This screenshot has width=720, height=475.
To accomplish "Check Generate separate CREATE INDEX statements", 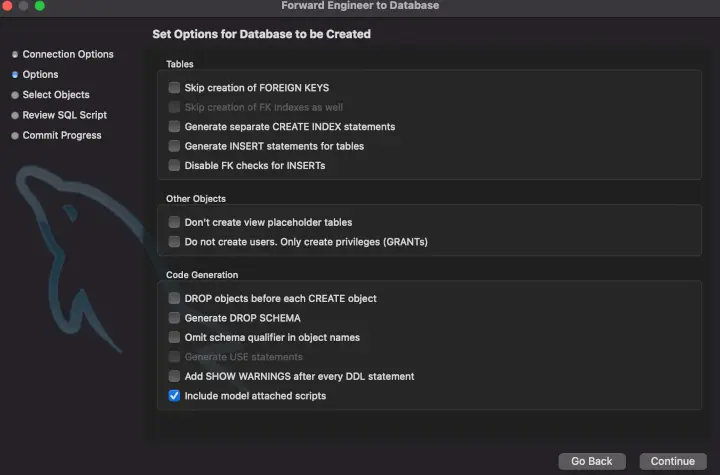I will click(x=175, y=127).
